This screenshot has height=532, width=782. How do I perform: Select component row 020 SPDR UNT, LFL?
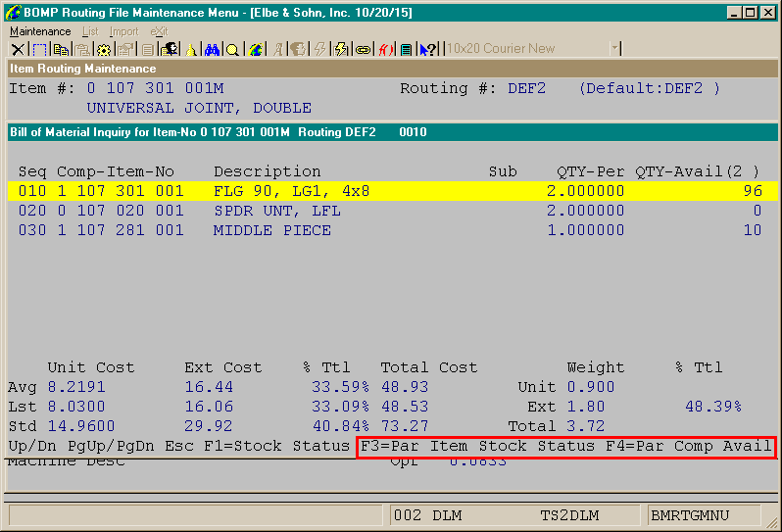coord(393,211)
